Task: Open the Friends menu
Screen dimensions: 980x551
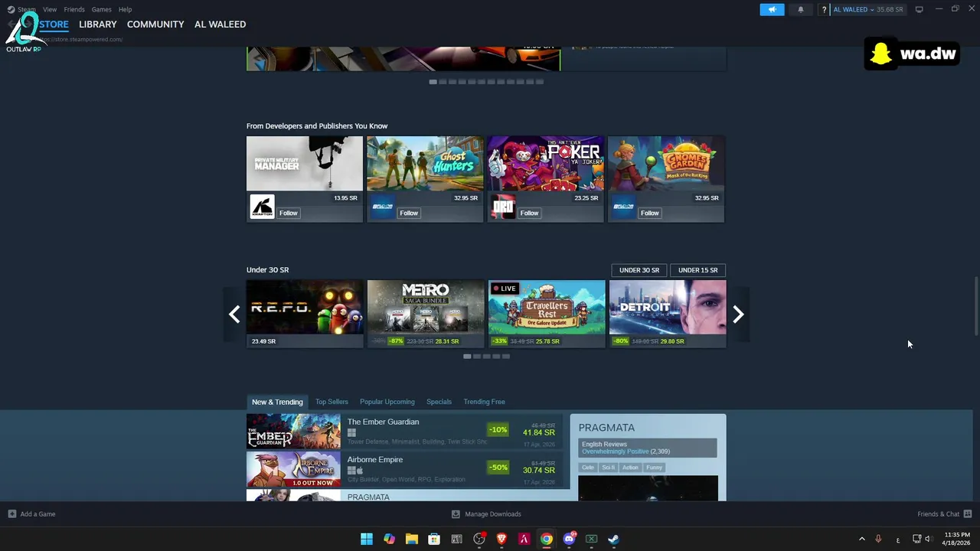Action: [x=74, y=9]
